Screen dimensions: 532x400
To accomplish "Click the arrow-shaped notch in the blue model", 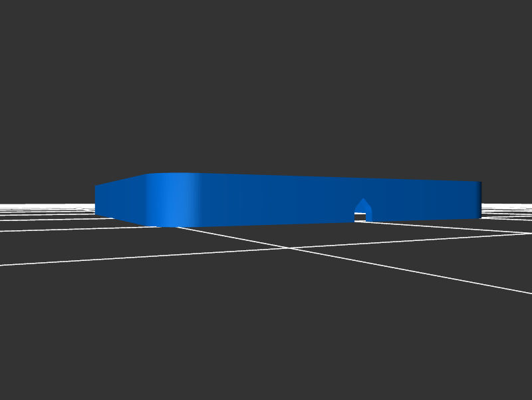I will [362, 206].
